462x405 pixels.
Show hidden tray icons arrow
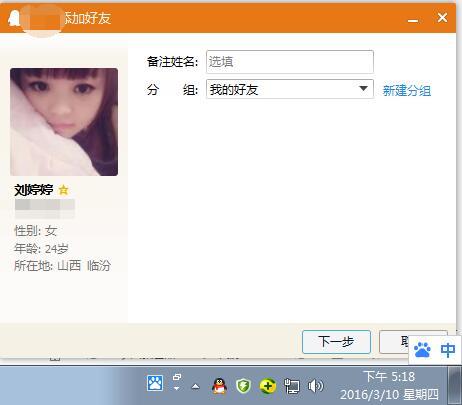tap(196, 387)
